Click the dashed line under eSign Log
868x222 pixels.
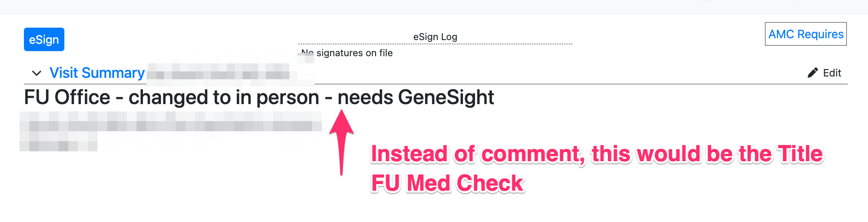coord(435,44)
